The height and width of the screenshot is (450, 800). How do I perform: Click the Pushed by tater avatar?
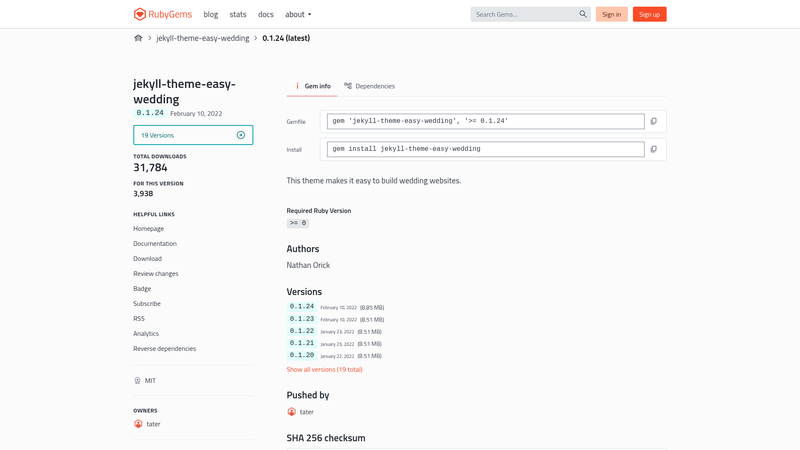pos(291,412)
